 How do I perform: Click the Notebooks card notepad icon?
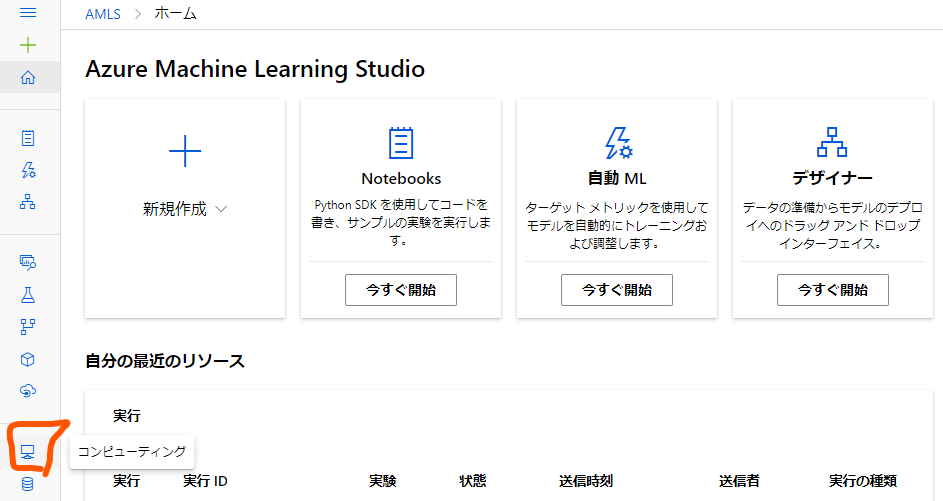point(401,143)
